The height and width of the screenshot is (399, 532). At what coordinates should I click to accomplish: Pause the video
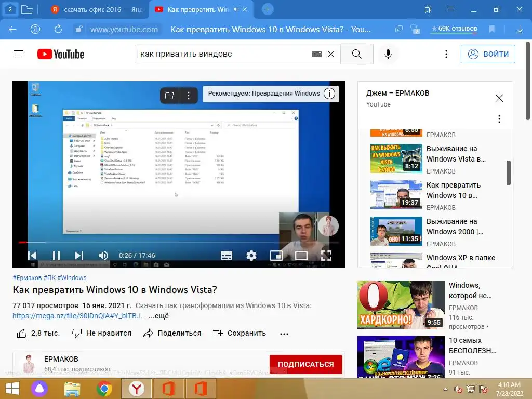coord(56,256)
